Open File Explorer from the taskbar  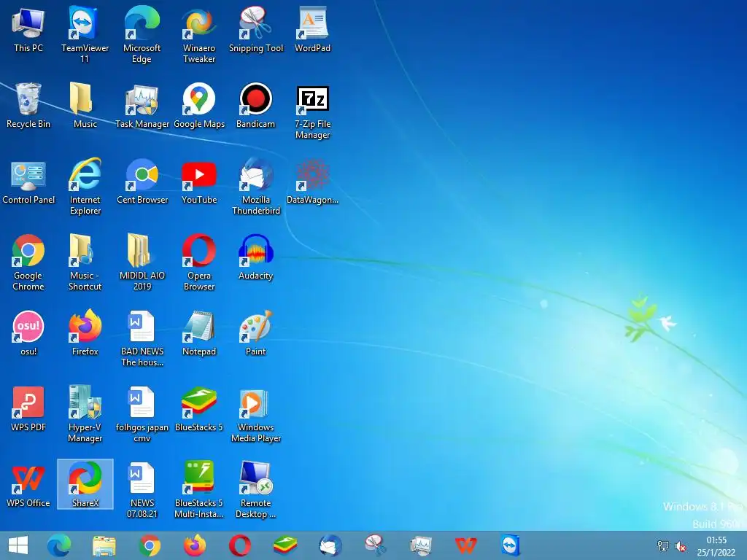point(104,545)
